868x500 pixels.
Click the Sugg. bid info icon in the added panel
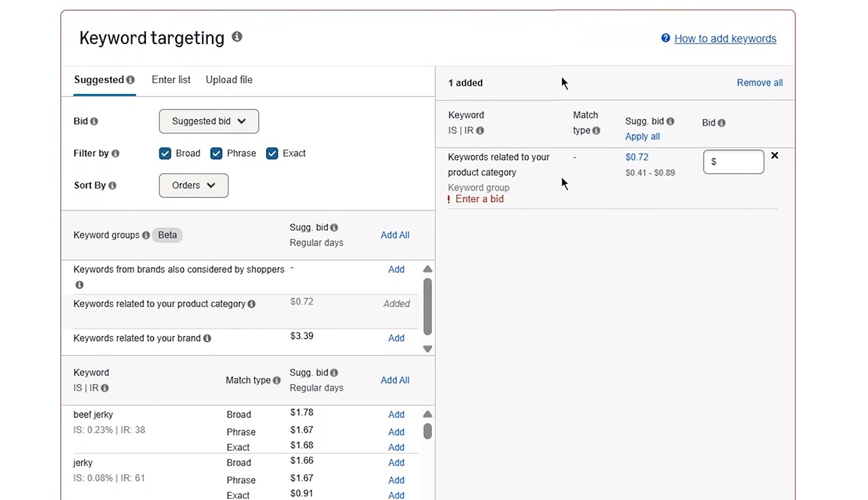(x=670, y=121)
